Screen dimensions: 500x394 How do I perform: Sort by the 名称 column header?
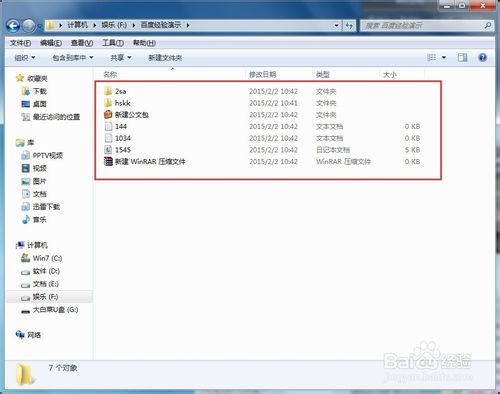click(110, 74)
